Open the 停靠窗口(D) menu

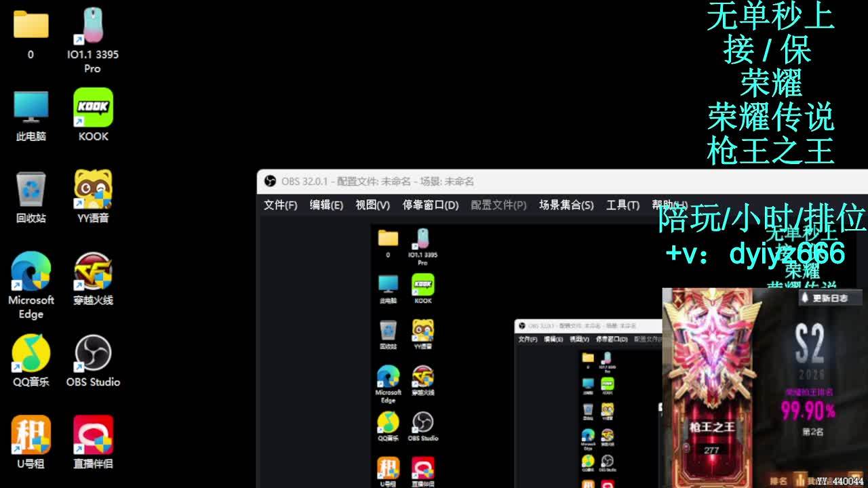pos(430,205)
